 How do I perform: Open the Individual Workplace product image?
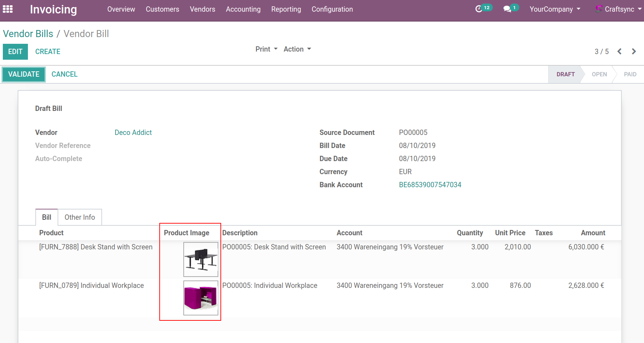point(201,298)
